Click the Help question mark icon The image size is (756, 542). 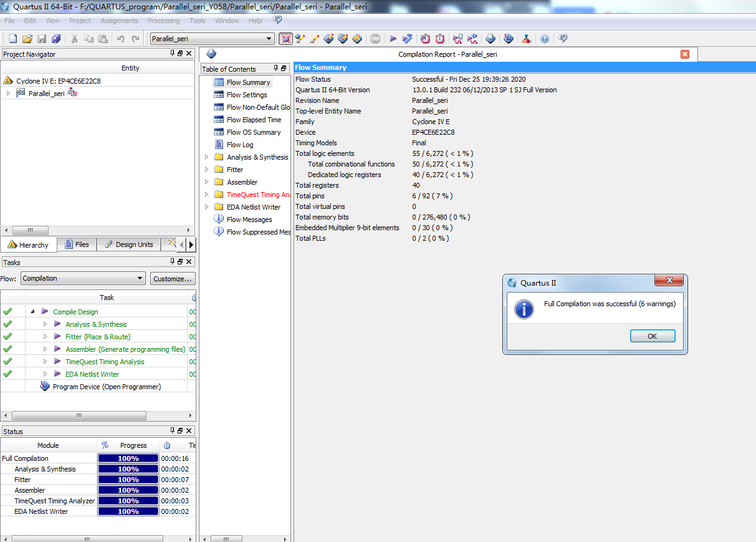point(545,39)
